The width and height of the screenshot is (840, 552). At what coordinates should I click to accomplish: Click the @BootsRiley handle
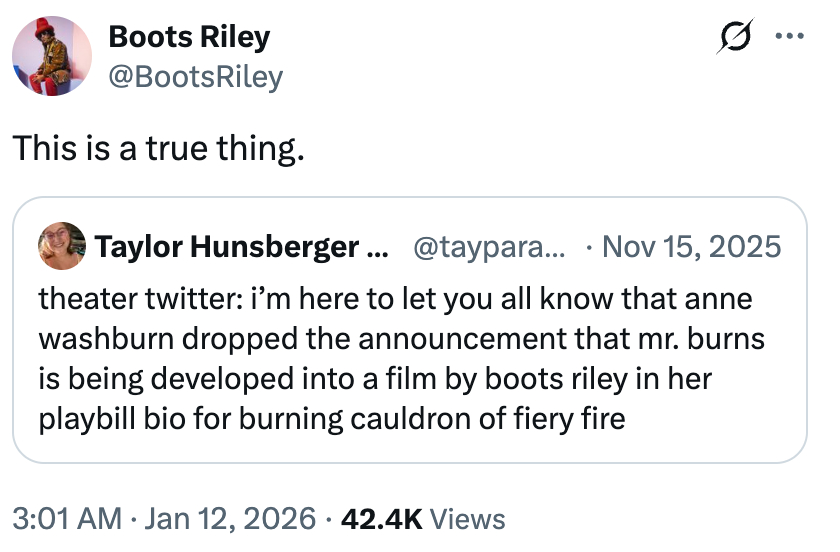pyautogui.click(x=195, y=76)
